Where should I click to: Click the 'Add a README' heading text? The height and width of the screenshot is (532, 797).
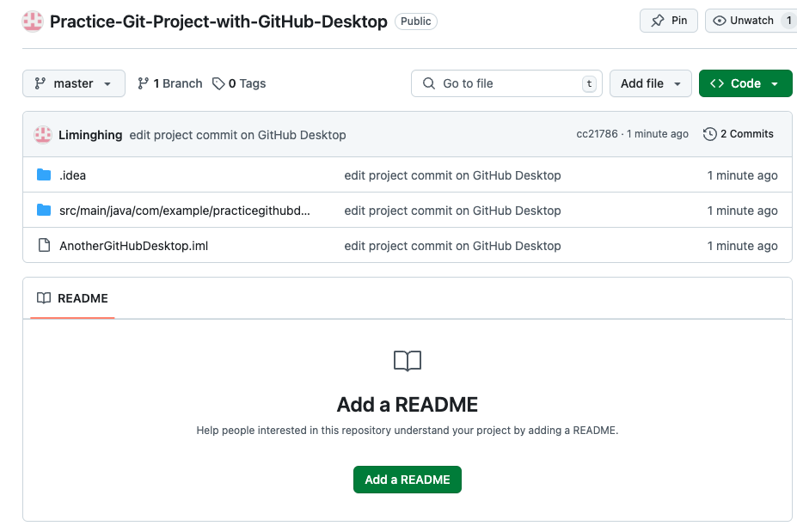coord(408,405)
